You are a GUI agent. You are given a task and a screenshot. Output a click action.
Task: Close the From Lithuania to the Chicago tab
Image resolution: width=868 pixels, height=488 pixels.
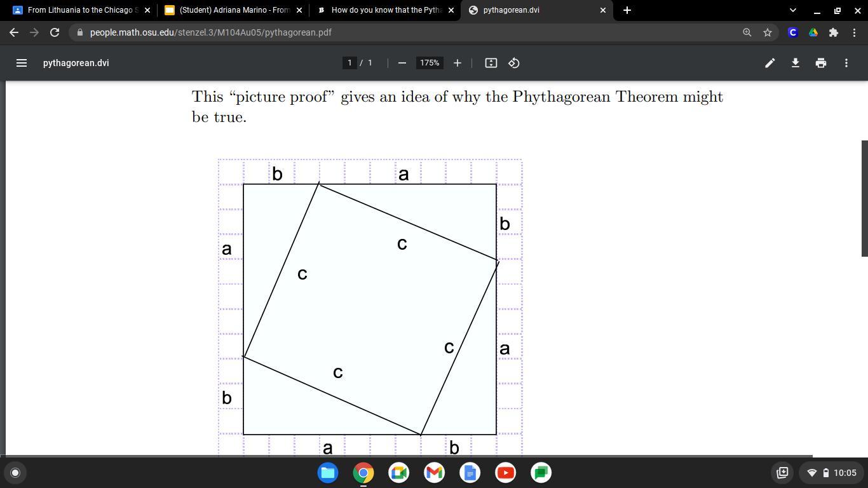pyautogui.click(x=147, y=10)
